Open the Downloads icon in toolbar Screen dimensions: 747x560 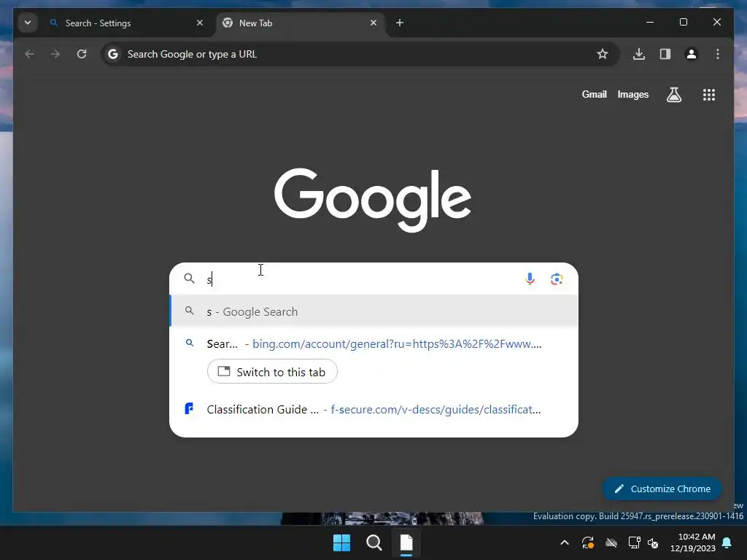[x=639, y=54]
